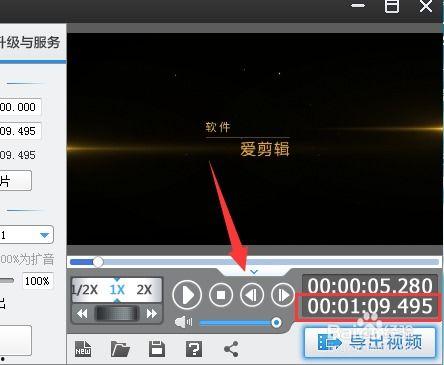Select 2X playback speed

144,290
